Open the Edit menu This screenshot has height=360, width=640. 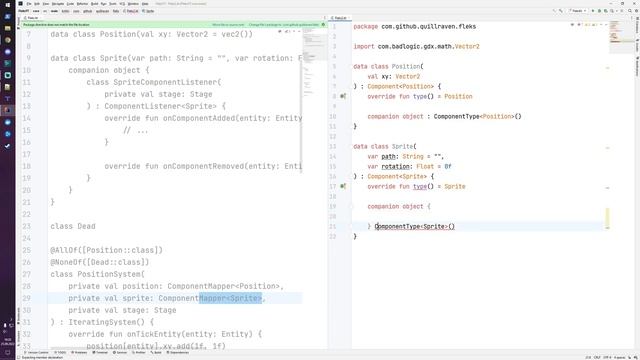pos(37,4)
